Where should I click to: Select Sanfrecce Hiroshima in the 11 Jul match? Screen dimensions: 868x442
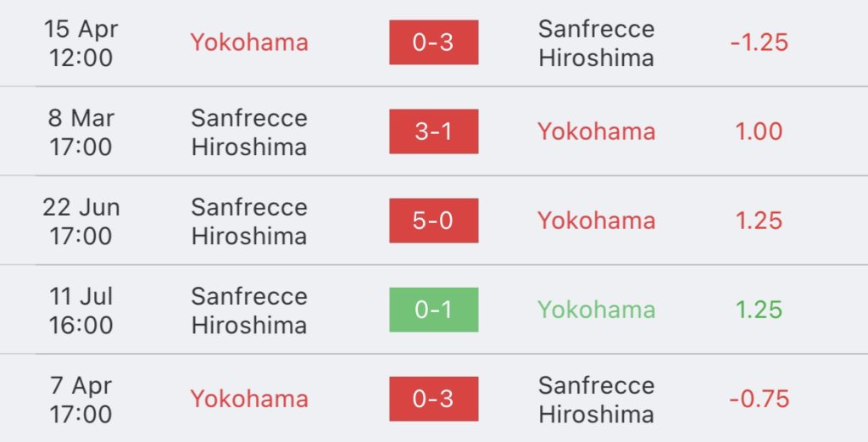(248, 310)
